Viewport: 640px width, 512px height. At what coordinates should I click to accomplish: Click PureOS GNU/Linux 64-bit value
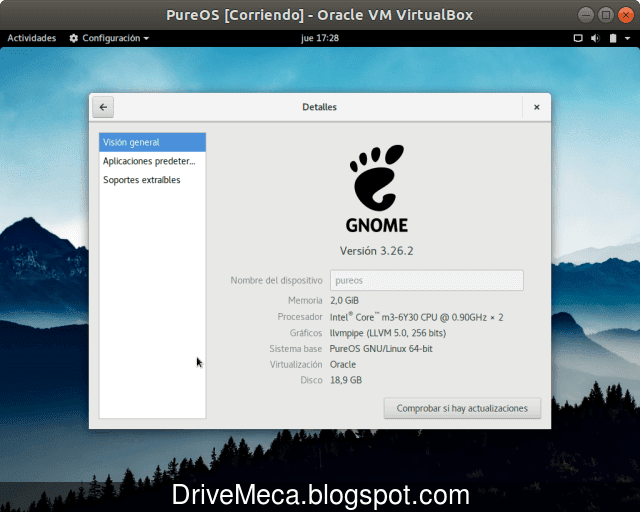(x=381, y=349)
